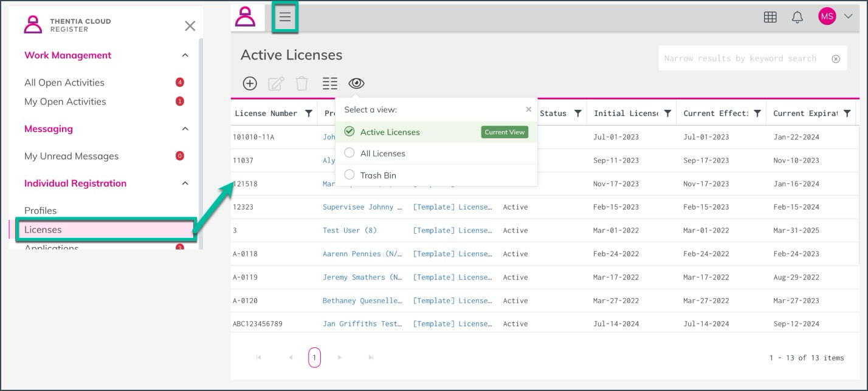Image resolution: width=868 pixels, height=391 pixels.
Task: Select the All Licenses view radio button
Action: pos(350,153)
